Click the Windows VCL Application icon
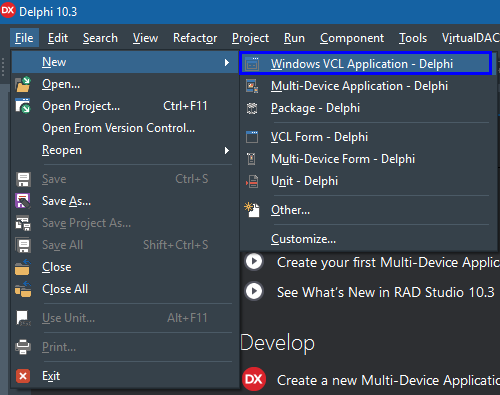Image resolution: width=500 pixels, height=395 pixels. tap(252, 64)
